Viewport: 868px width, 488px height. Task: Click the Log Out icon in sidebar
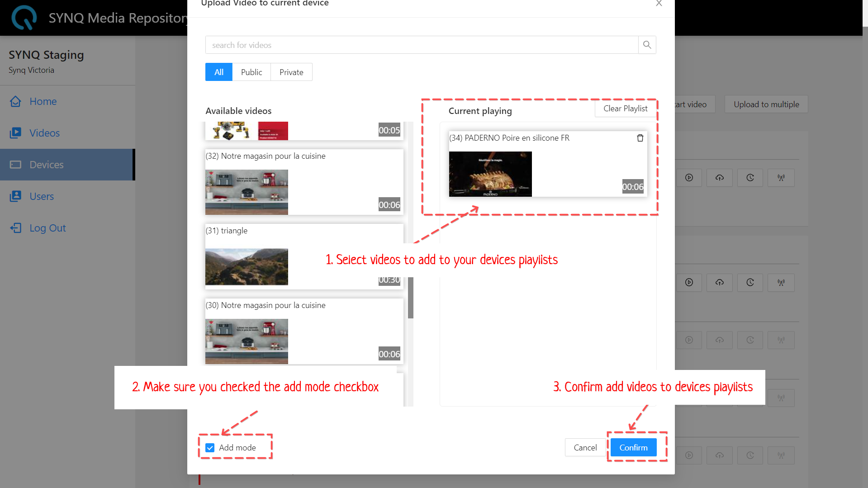coord(15,228)
